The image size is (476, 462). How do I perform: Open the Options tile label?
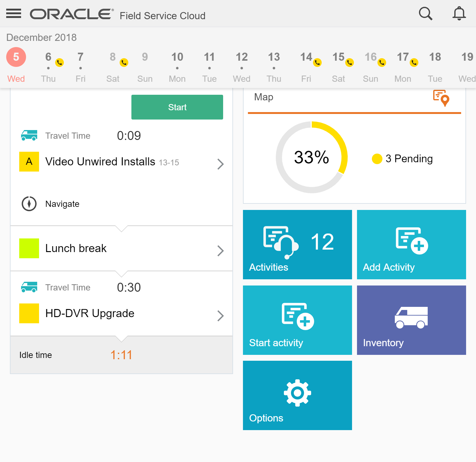tap(266, 418)
